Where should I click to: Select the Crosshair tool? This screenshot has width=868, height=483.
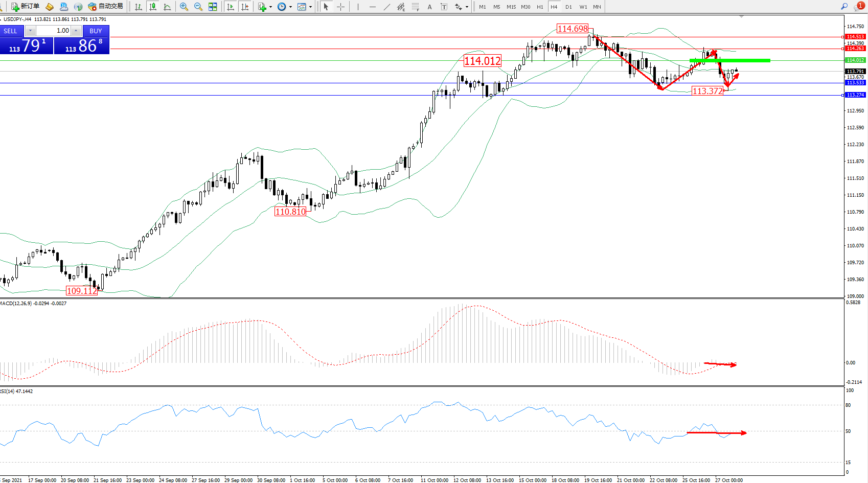click(x=340, y=7)
